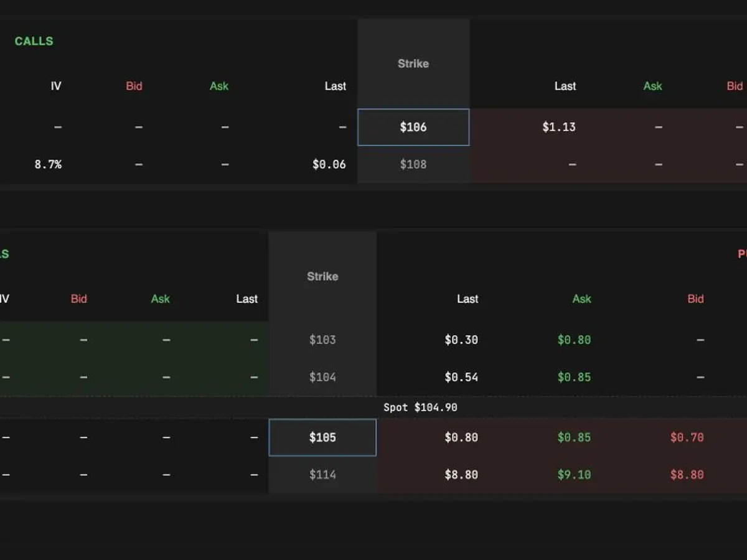Click lower table calls Ask column header
The height and width of the screenshot is (560, 747).
[x=161, y=299]
